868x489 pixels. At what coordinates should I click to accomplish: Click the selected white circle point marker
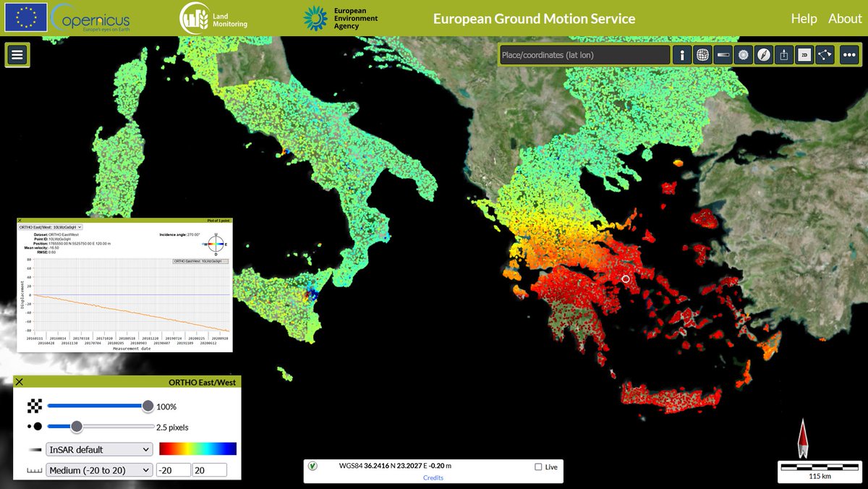pos(626,278)
